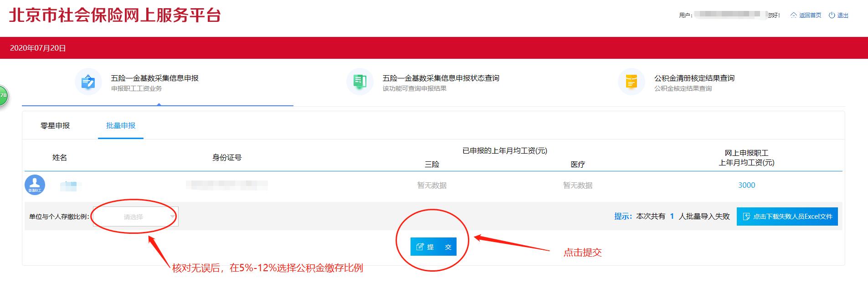The height and width of the screenshot is (299, 868).
Task: Click the 返回首页 link
Action: tap(810, 15)
